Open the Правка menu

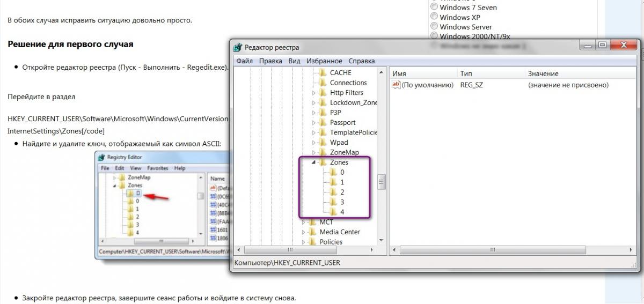click(x=270, y=61)
